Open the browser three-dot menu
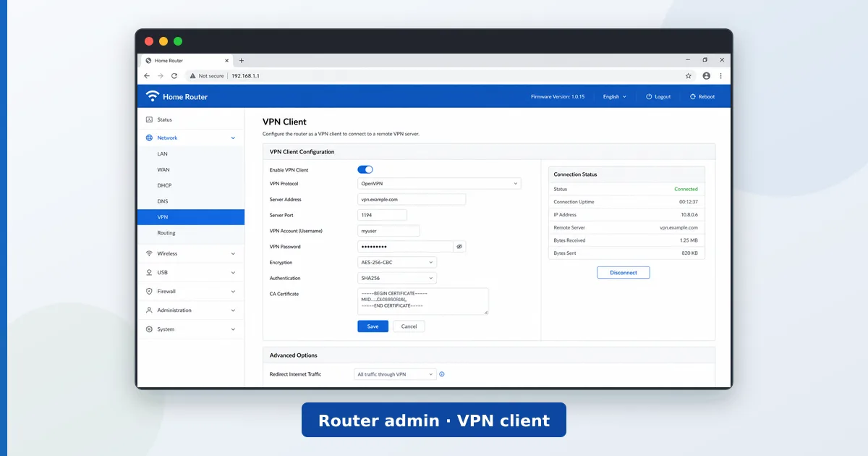Image resolution: width=868 pixels, height=456 pixels. pos(720,76)
